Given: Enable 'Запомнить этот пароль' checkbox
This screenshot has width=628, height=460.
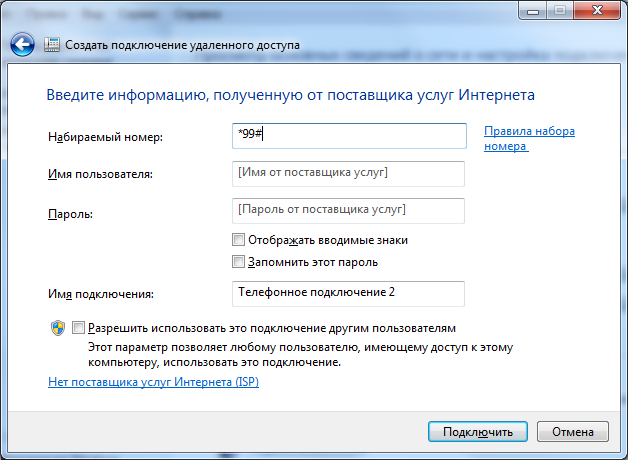Looking at the screenshot, I should (x=238, y=262).
